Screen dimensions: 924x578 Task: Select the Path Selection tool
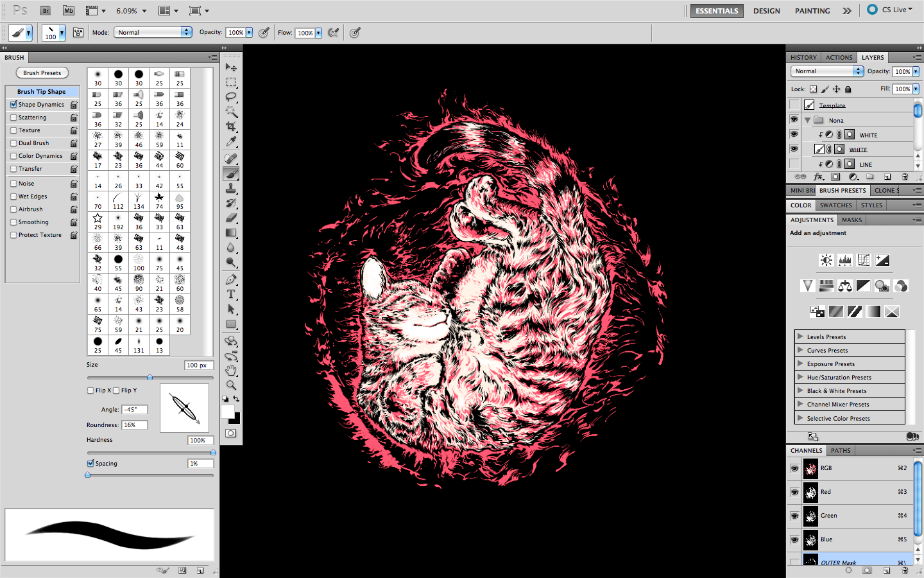tap(231, 309)
